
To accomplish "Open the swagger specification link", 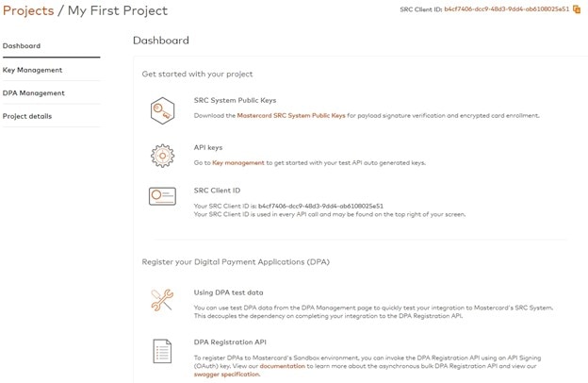I will 226,375.
